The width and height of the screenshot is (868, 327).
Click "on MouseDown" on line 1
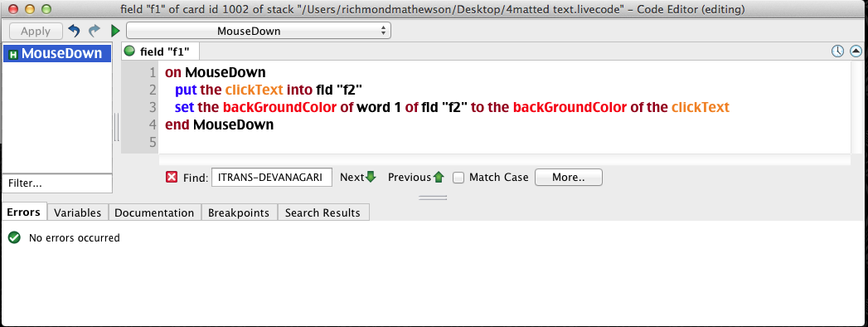point(216,72)
